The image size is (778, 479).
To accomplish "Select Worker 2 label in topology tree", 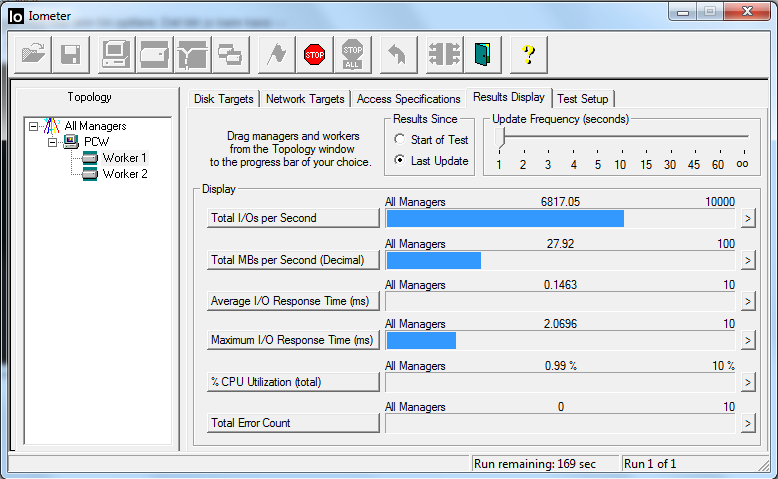I will tap(125, 174).
